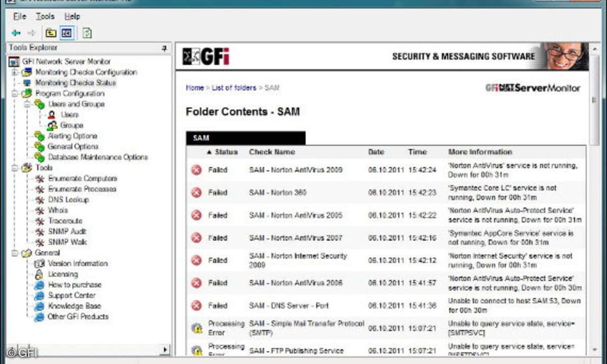Screen dimensions: 607x364
Task: Open SAM - Norton AntiVirus 2009 check
Action: pos(295,170)
